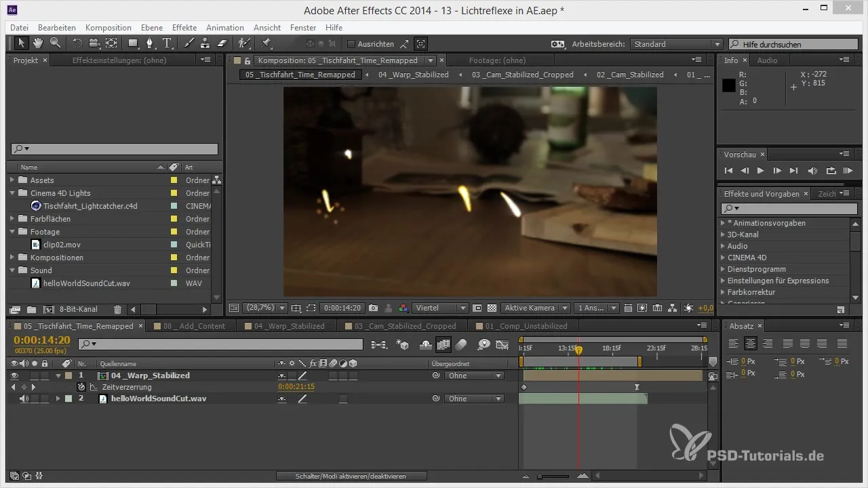Enable motion blur switch in timeline

pyautogui.click(x=461, y=344)
